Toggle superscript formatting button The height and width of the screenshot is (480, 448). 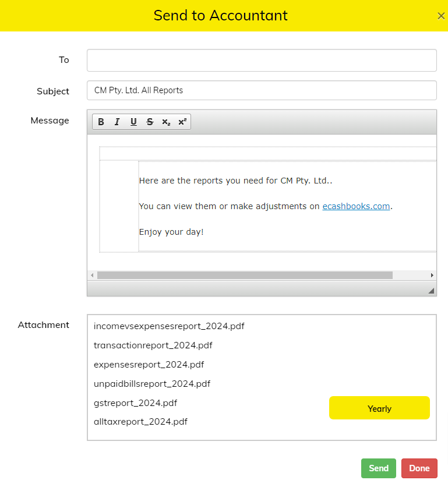182,122
